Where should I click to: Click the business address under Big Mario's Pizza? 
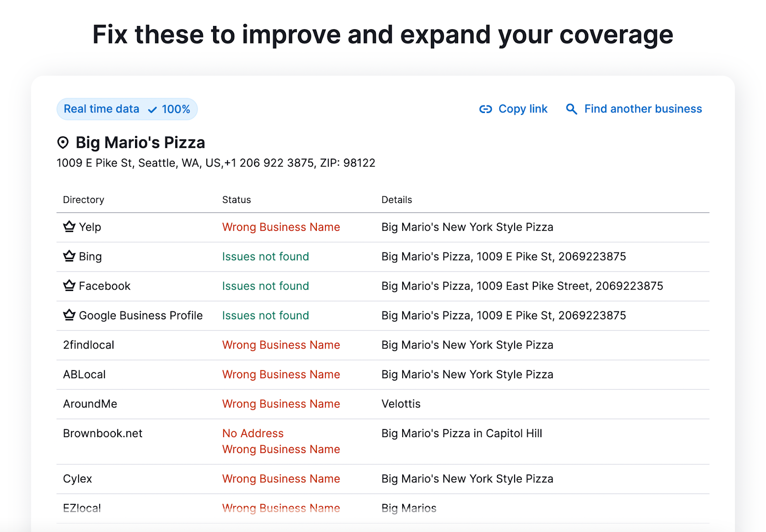(216, 163)
